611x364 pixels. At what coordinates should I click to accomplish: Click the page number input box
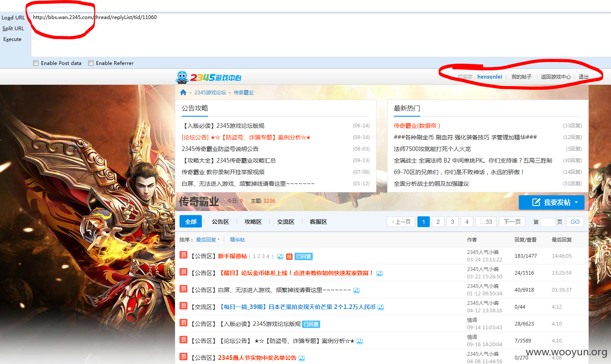coord(548,222)
